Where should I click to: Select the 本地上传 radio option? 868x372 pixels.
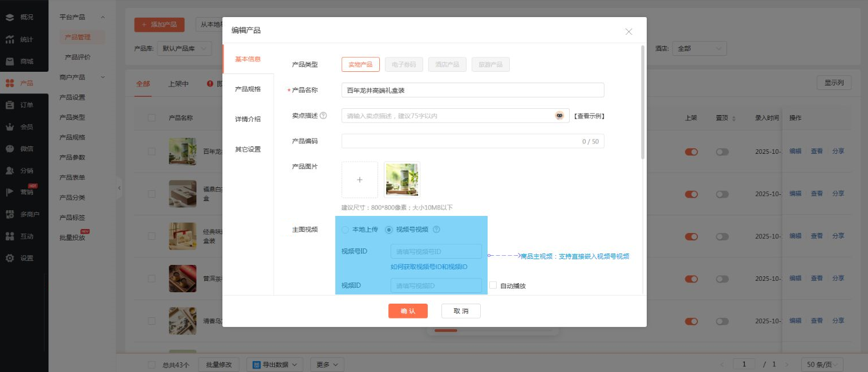(345, 230)
